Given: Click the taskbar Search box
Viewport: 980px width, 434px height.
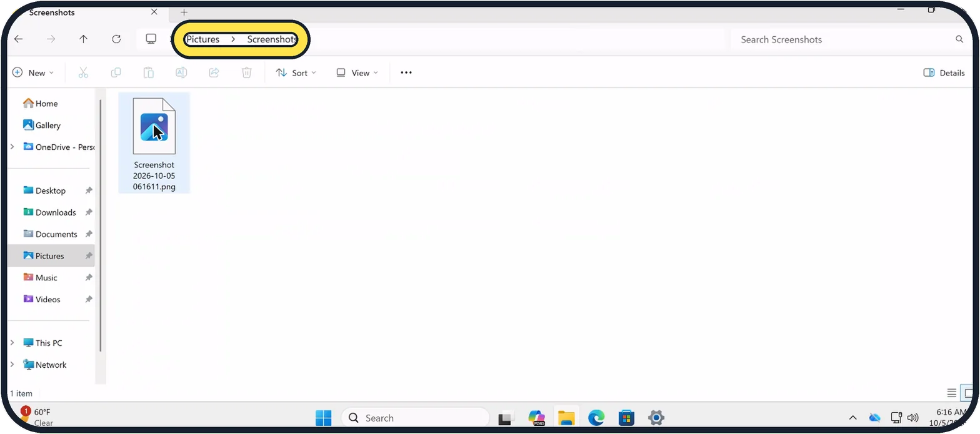Looking at the screenshot, I should pyautogui.click(x=415, y=418).
